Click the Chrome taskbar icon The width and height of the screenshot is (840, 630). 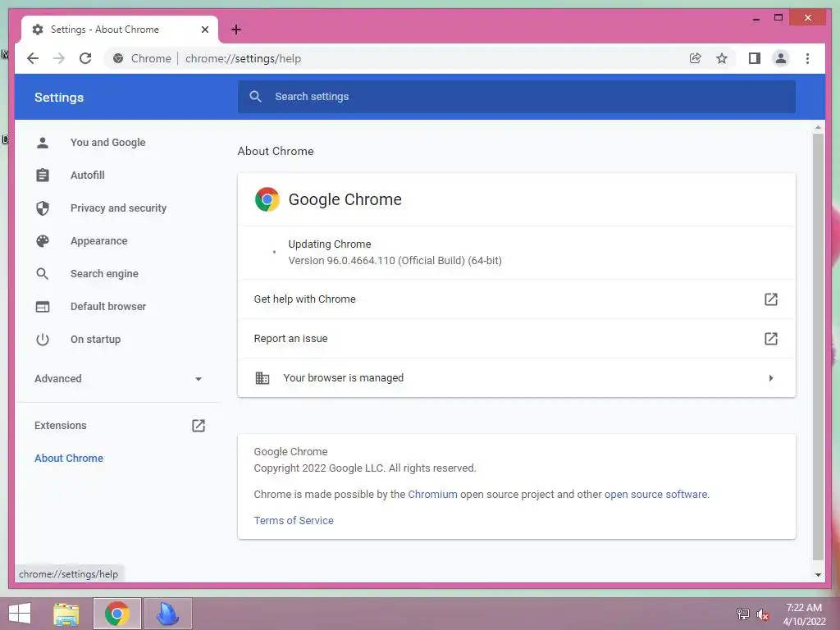click(x=117, y=614)
